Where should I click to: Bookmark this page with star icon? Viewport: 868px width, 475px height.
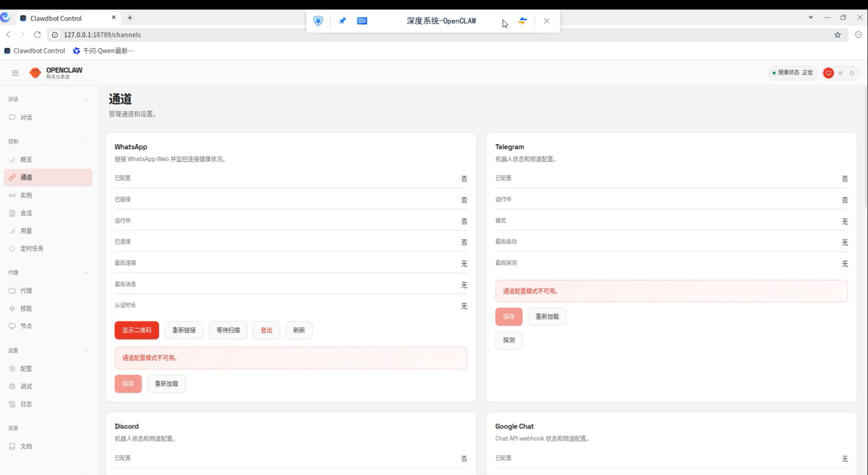[837, 35]
